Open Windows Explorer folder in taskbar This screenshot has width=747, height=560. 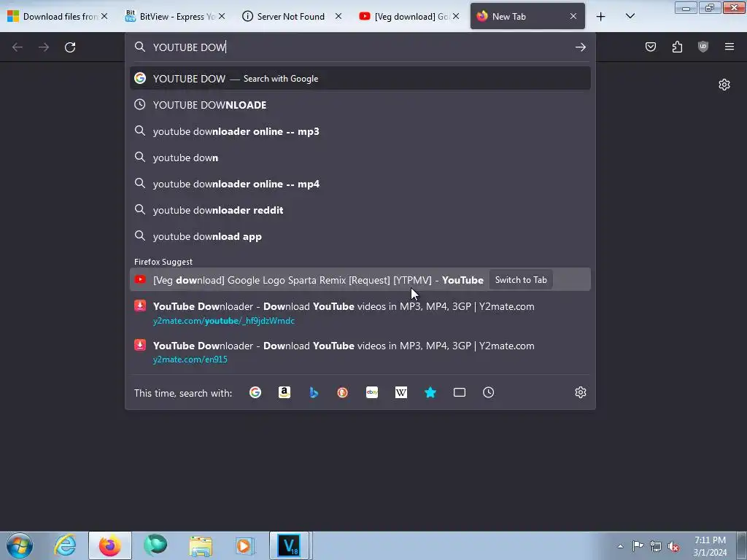(x=201, y=545)
